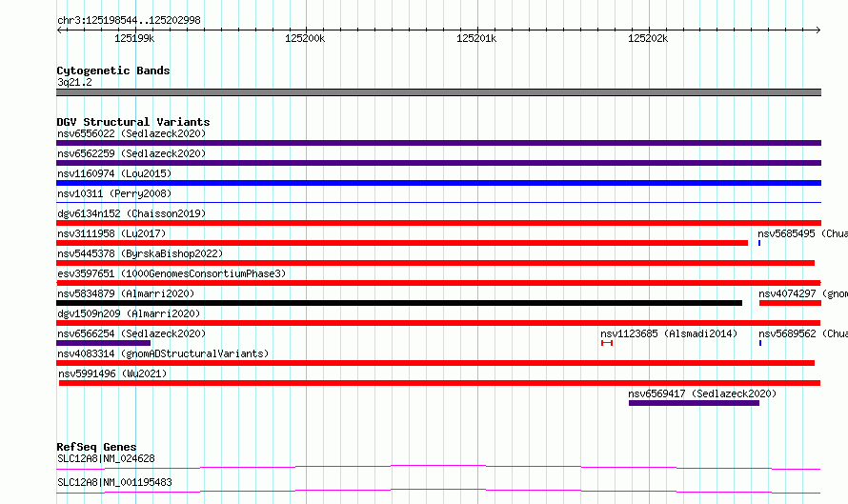Open the DGV Structural Variants track heading
The height and width of the screenshot is (504, 848).
click(x=133, y=122)
